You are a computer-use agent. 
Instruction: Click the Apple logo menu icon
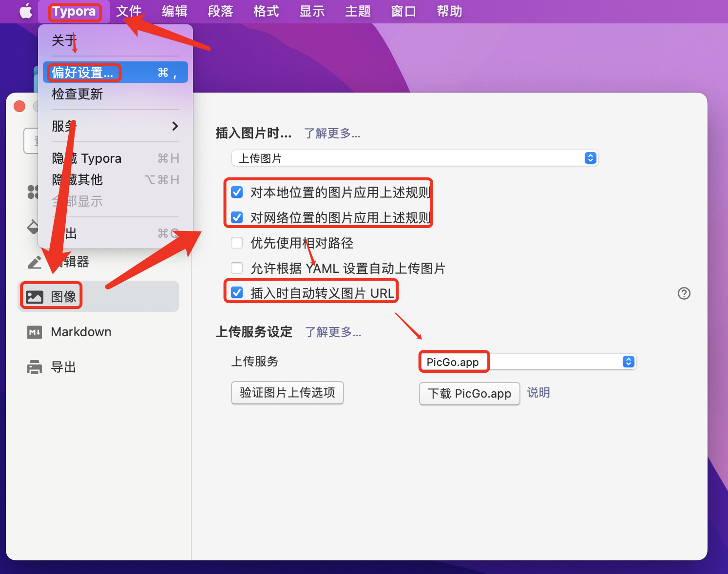[x=25, y=11]
